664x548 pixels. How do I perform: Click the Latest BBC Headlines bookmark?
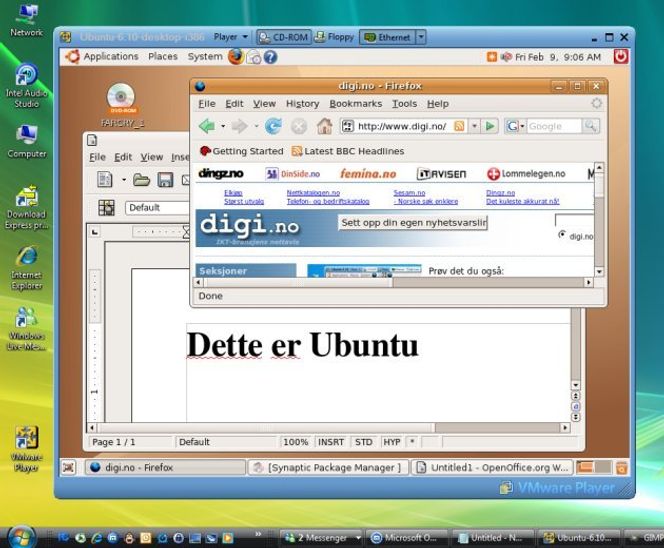(x=348, y=151)
